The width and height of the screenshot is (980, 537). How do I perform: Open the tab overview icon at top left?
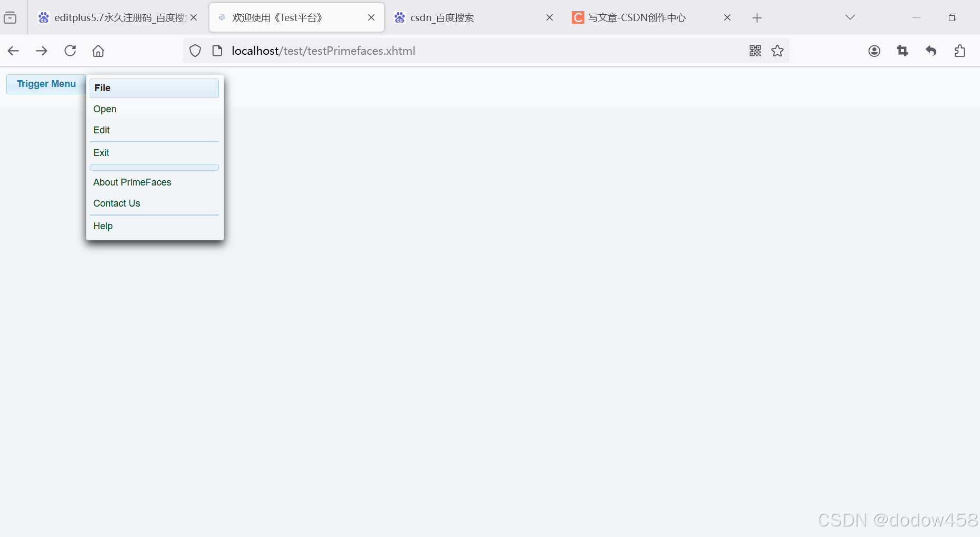[10, 18]
